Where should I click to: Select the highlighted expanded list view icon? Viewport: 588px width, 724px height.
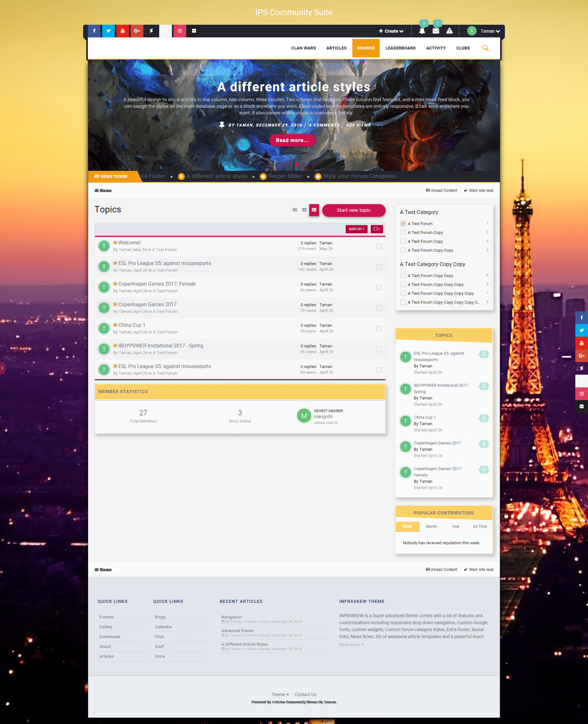click(x=314, y=210)
